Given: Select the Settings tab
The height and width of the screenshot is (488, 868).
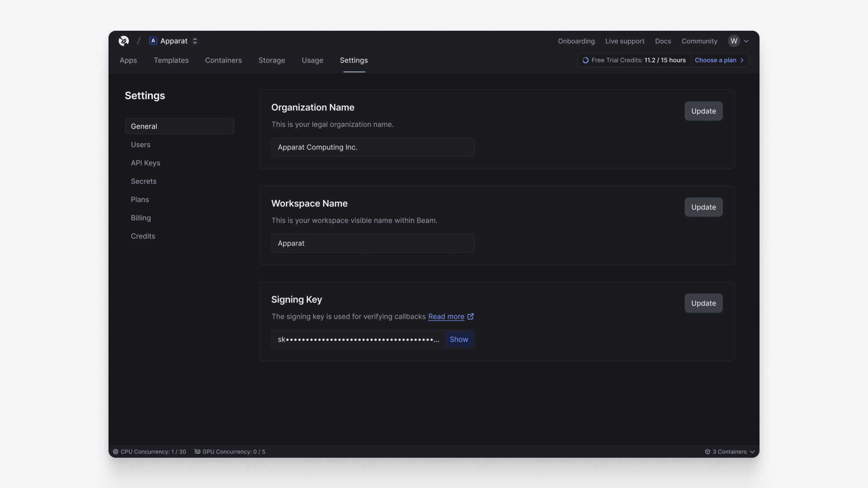Looking at the screenshot, I should [x=354, y=60].
